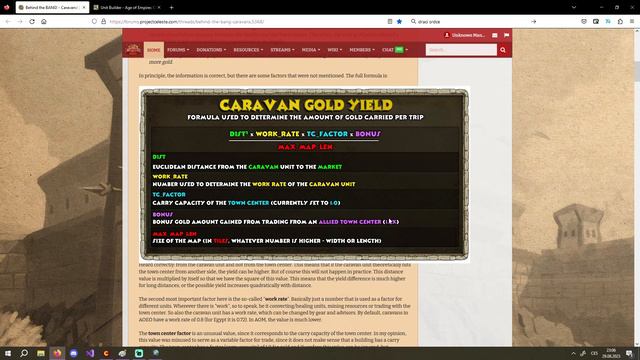Open the Unknown Man user account menu
Screen dimensions: 640x360
(x=464, y=35)
